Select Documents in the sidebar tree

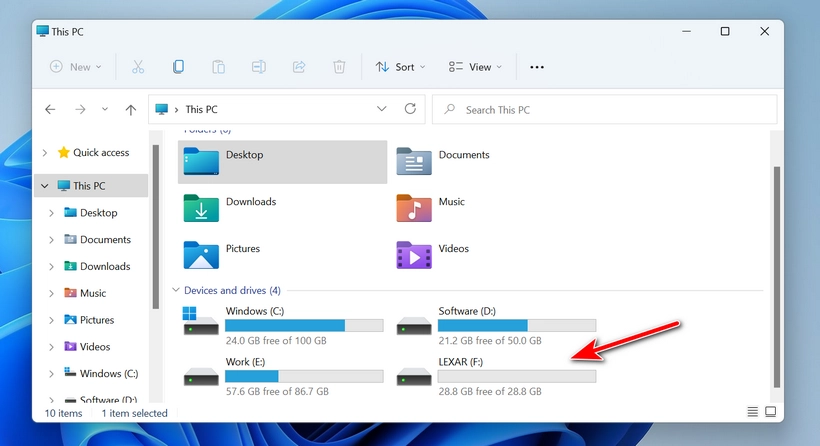(x=97, y=239)
